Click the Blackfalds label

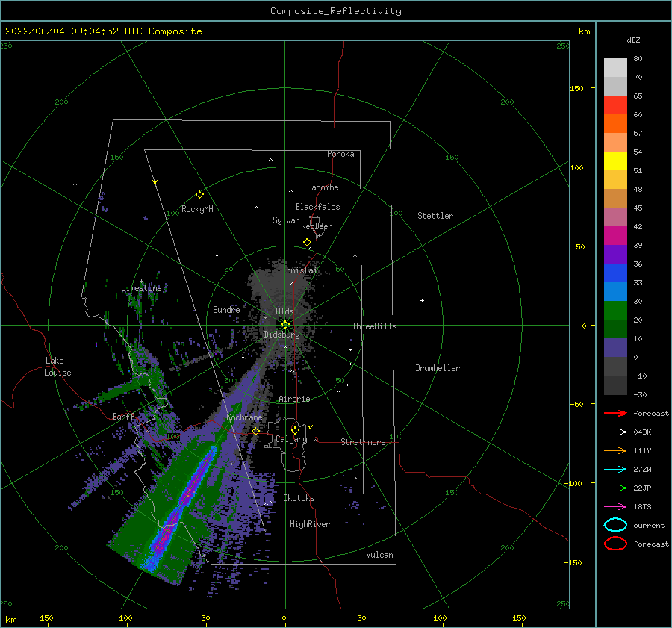pos(317,207)
